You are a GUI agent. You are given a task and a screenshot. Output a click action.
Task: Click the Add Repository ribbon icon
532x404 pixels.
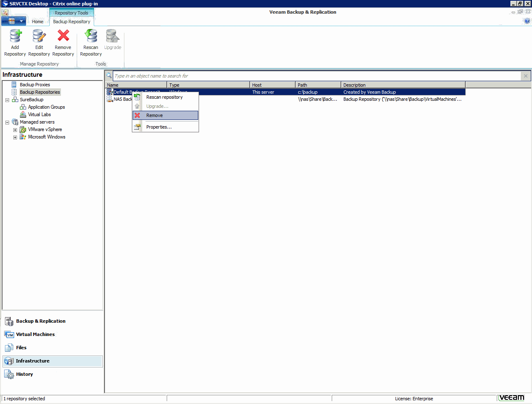[x=15, y=36]
